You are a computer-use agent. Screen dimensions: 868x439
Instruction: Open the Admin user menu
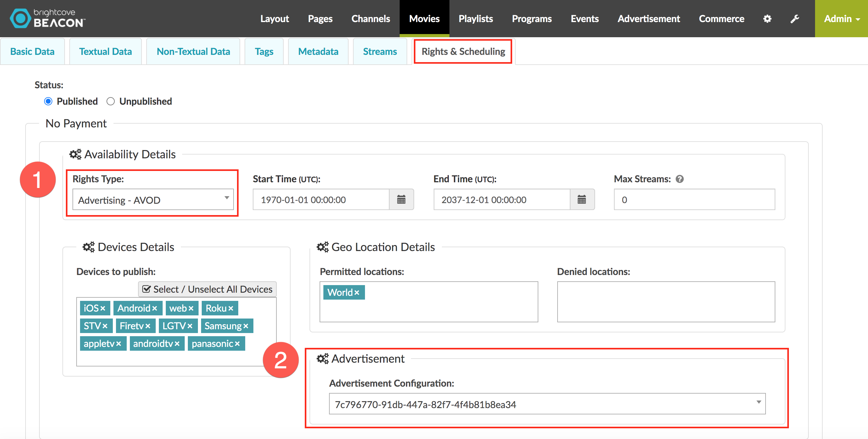(841, 19)
